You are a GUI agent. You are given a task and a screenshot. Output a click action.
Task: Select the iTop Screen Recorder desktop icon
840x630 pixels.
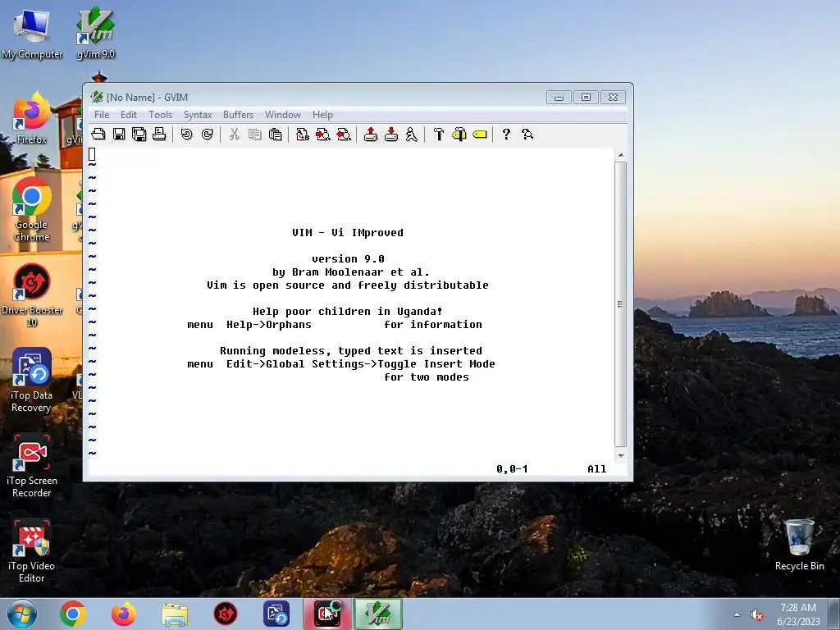32,466
